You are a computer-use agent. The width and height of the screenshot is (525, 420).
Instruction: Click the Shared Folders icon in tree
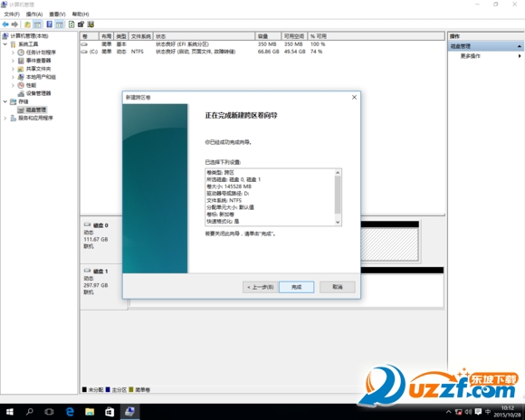21,69
